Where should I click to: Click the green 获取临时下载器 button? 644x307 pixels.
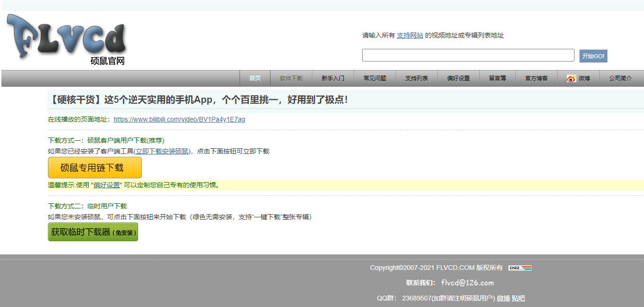93,231
